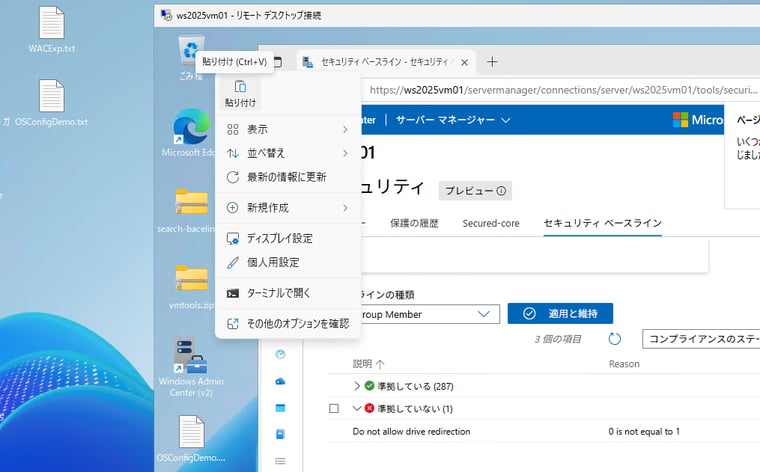Image resolution: width=760 pixels, height=472 pixels.
Task: Click the '0 is not equal to 1' reason
Action: (x=644, y=431)
